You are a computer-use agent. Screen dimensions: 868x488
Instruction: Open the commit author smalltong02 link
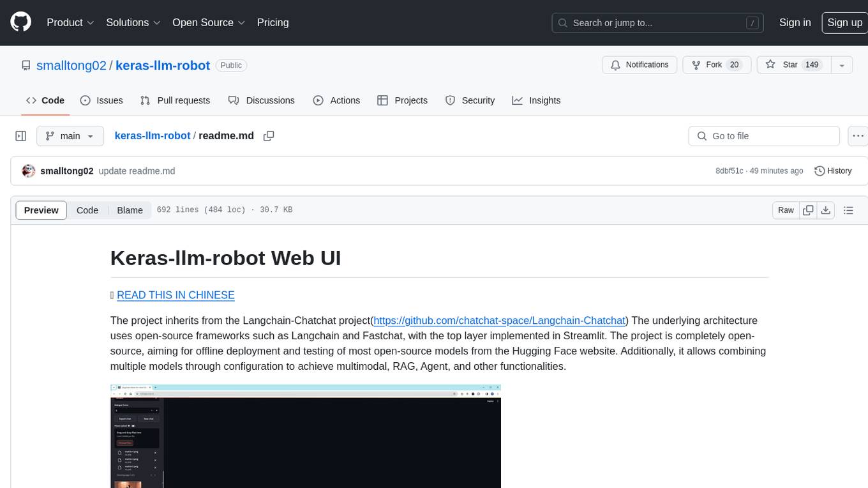point(67,171)
